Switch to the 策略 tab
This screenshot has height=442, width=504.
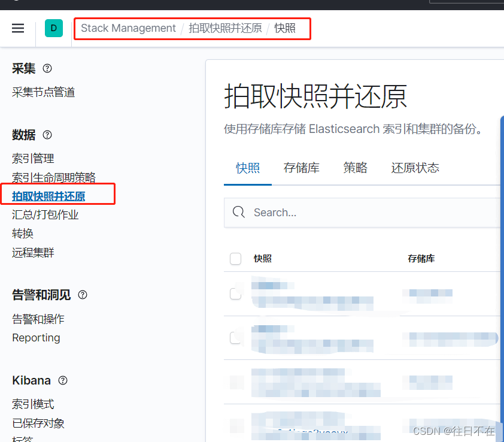(x=355, y=168)
